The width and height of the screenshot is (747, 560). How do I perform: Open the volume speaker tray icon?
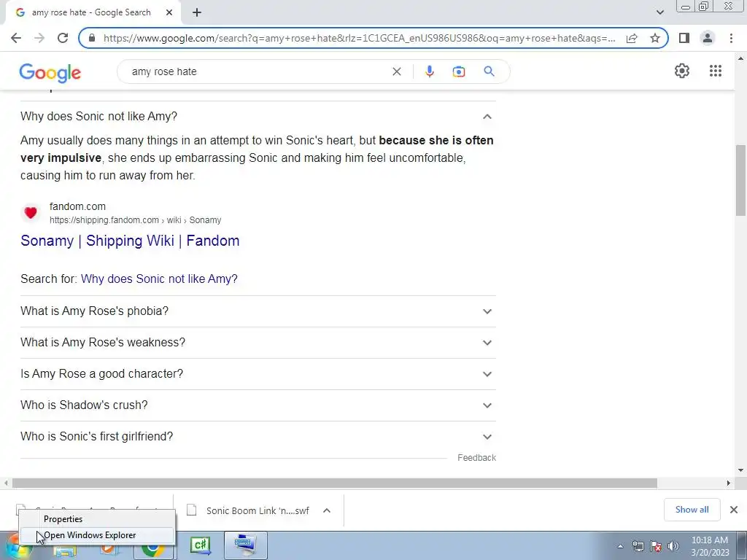[673, 546]
